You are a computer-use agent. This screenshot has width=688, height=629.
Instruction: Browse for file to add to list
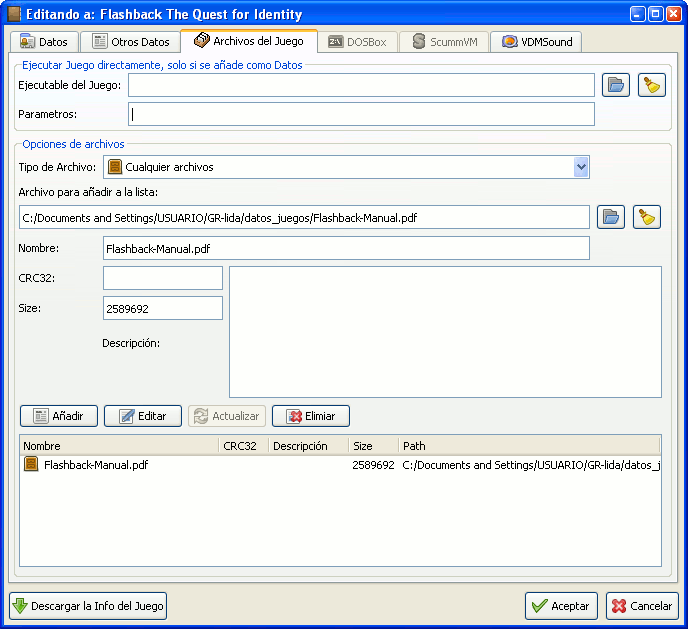[610, 217]
